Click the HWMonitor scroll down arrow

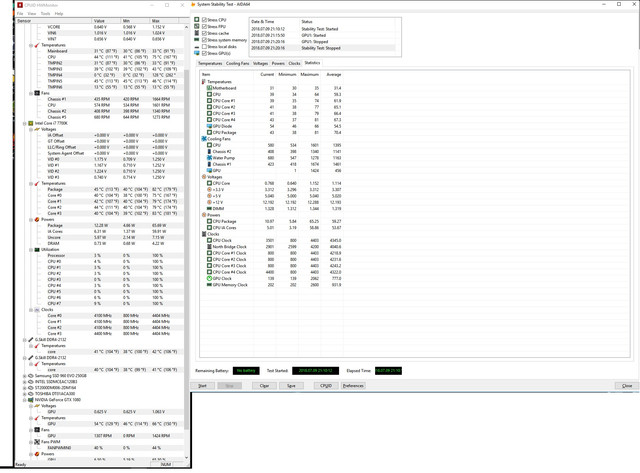click(x=187, y=457)
